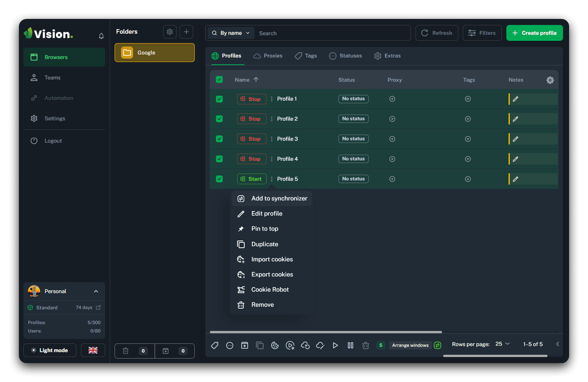
Task: Add a new folder with plus icon
Action: (x=186, y=32)
